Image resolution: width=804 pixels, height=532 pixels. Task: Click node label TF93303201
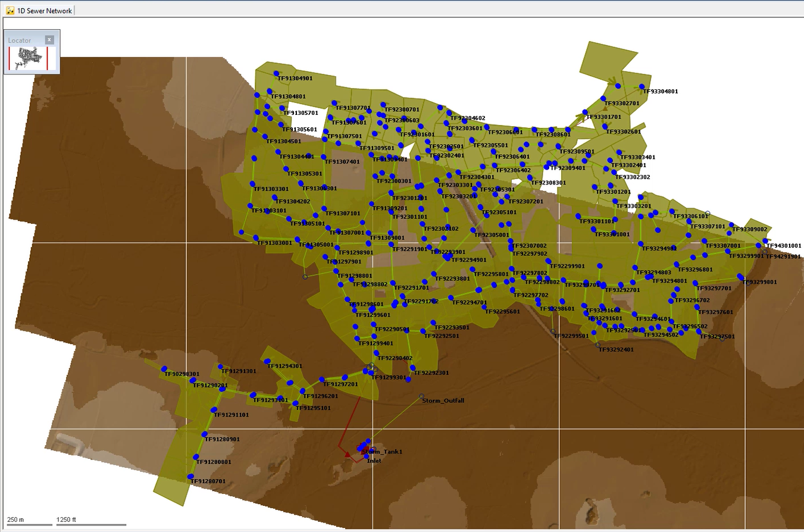tap(633, 206)
